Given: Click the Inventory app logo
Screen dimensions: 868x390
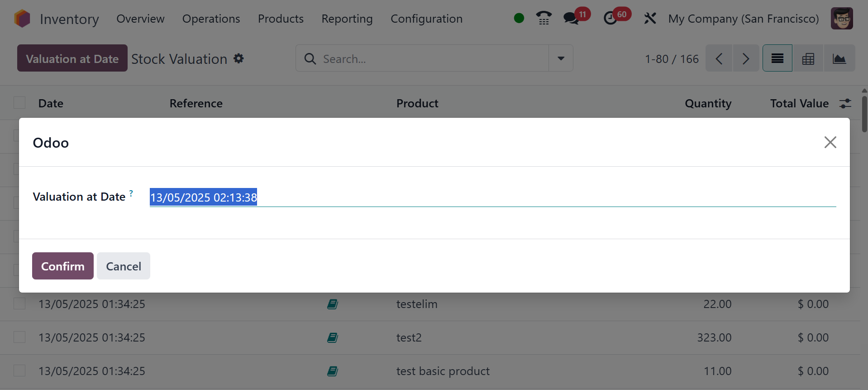Looking at the screenshot, I should 22,19.
